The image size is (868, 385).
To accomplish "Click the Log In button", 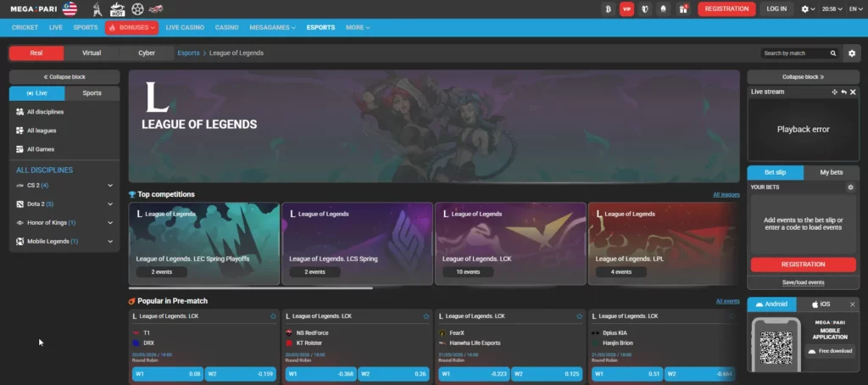I will pyautogui.click(x=776, y=8).
